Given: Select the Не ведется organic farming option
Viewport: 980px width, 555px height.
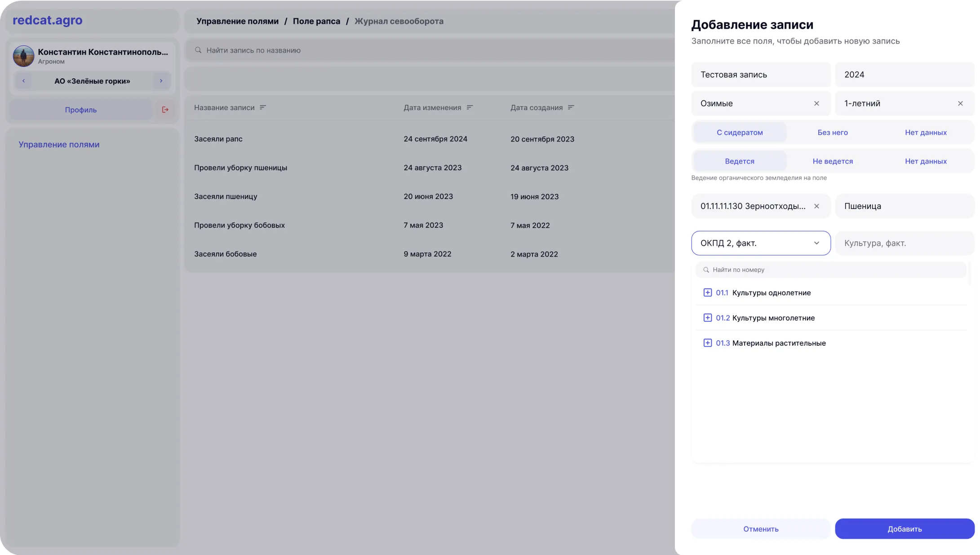Looking at the screenshot, I should click(x=832, y=161).
